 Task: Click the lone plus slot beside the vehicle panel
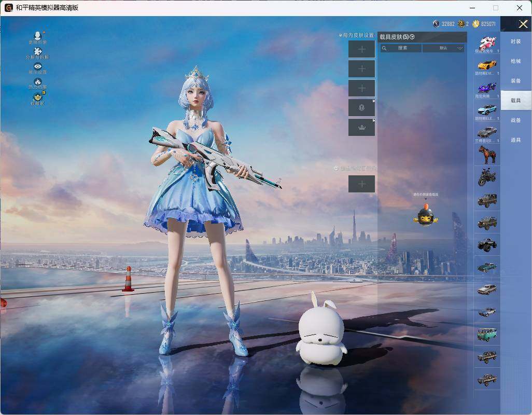[362, 184]
